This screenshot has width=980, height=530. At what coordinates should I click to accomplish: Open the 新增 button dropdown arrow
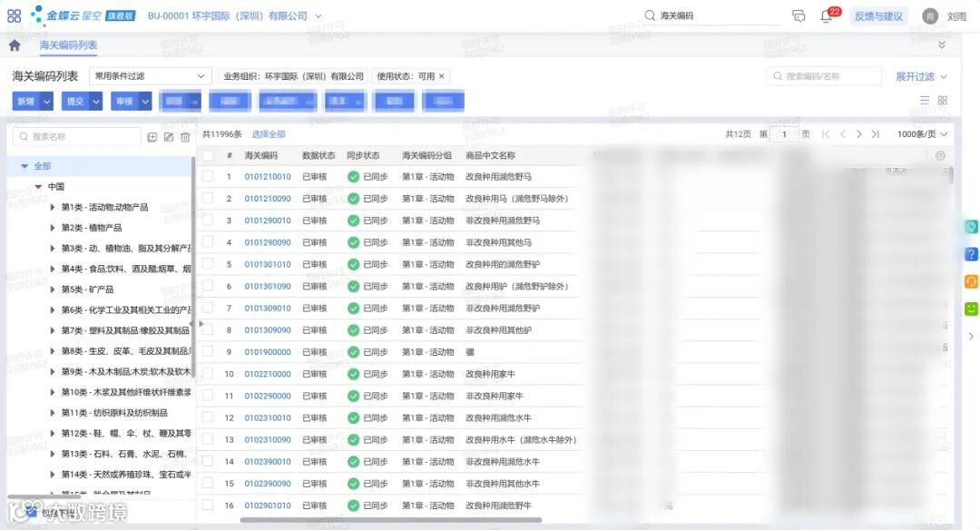pos(47,101)
